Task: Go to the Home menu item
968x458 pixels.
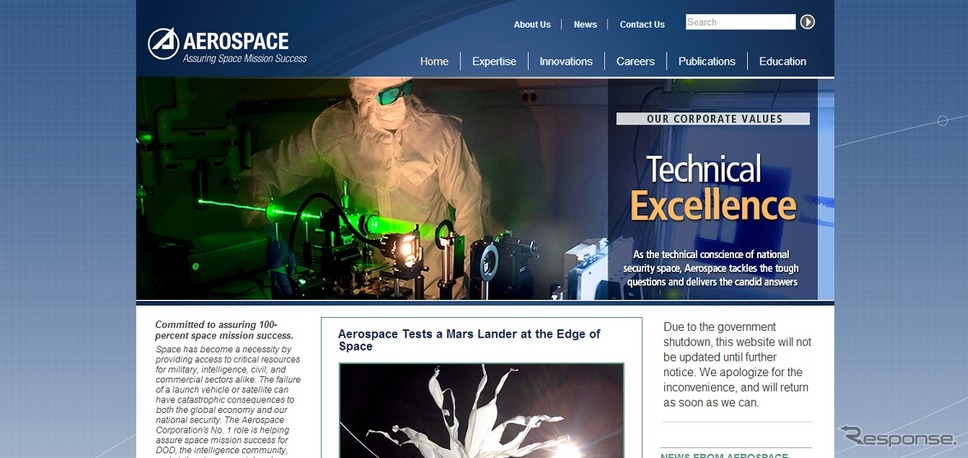Action: 434,61
